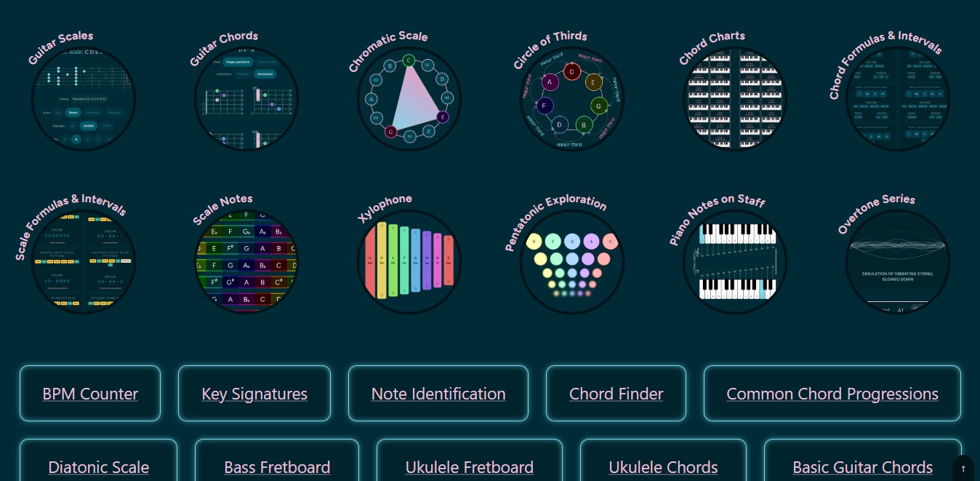View Common Chord Progressions
Image resolution: width=980 pixels, height=481 pixels.
tap(832, 393)
